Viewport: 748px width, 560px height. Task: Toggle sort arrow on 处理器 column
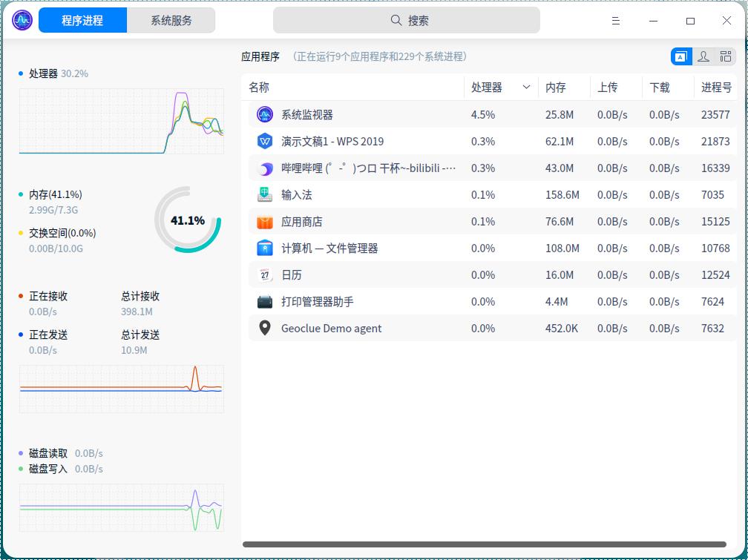(x=526, y=88)
